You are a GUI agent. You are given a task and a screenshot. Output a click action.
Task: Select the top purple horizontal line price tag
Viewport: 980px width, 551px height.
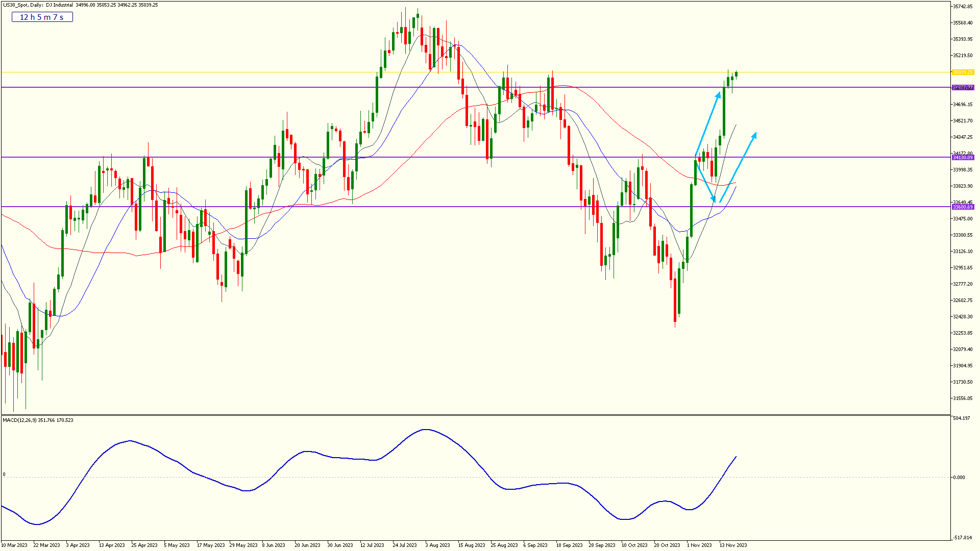(963, 88)
